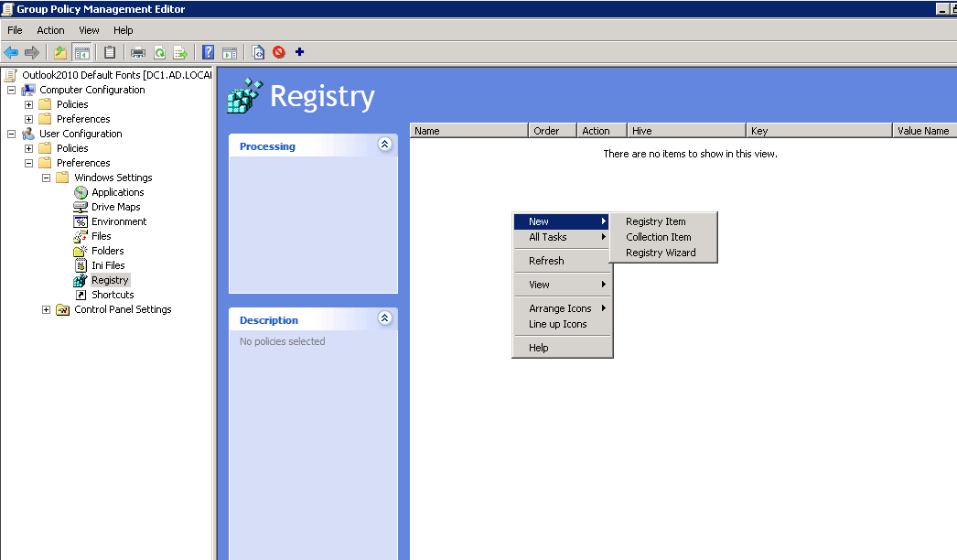The width and height of the screenshot is (957, 560).
Task: Select the Environment tree label
Action: [119, 221]
